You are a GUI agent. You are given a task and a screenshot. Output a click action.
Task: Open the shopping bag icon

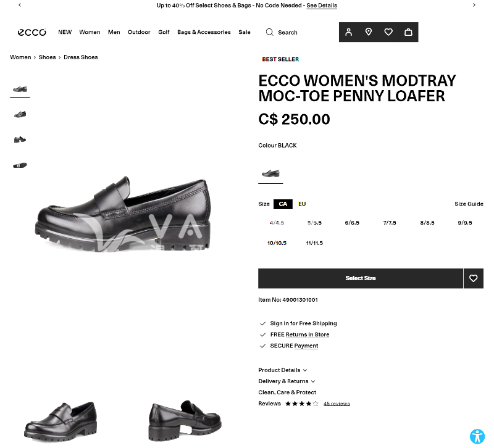tap(408, 32)
